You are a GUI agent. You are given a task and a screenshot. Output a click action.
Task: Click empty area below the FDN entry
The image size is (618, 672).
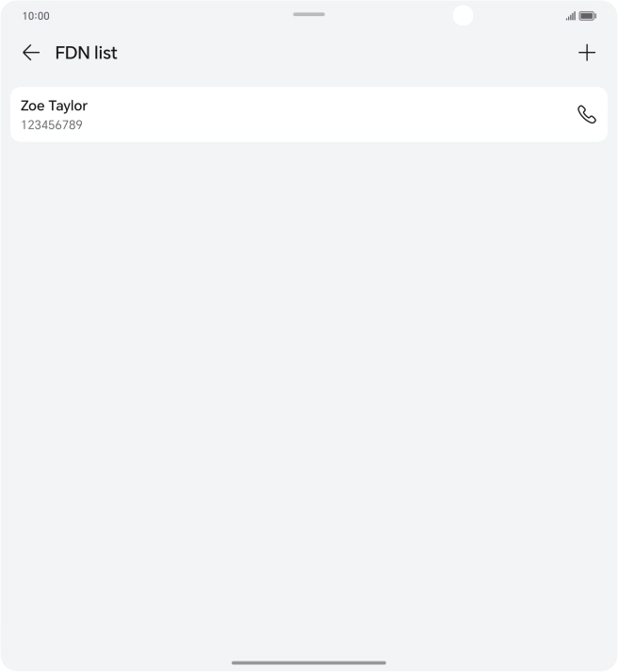309,236
